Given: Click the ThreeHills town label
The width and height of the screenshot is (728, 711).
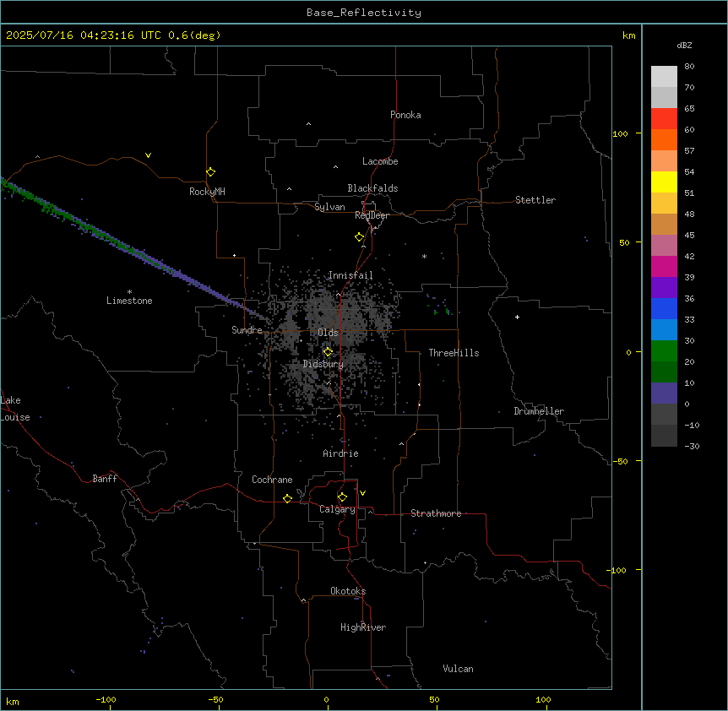Looking at the screenshot, I should (x=454, y=353).
